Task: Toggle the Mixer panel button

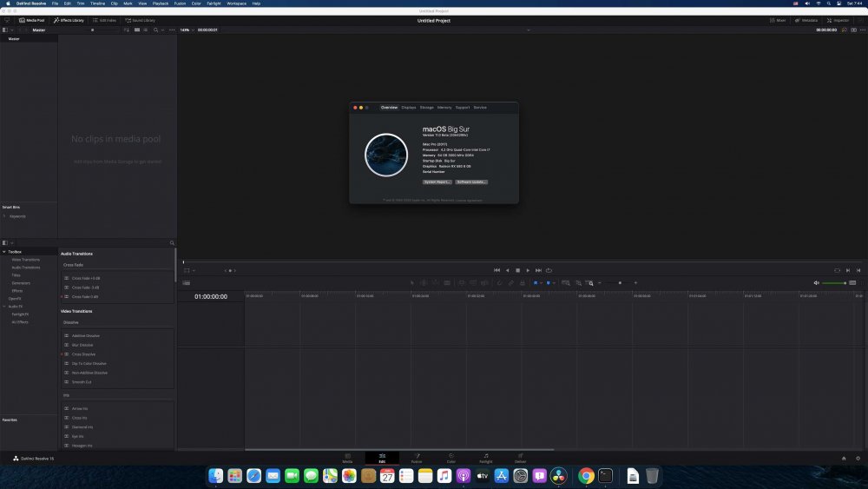Action: click(x=778, y=20)
